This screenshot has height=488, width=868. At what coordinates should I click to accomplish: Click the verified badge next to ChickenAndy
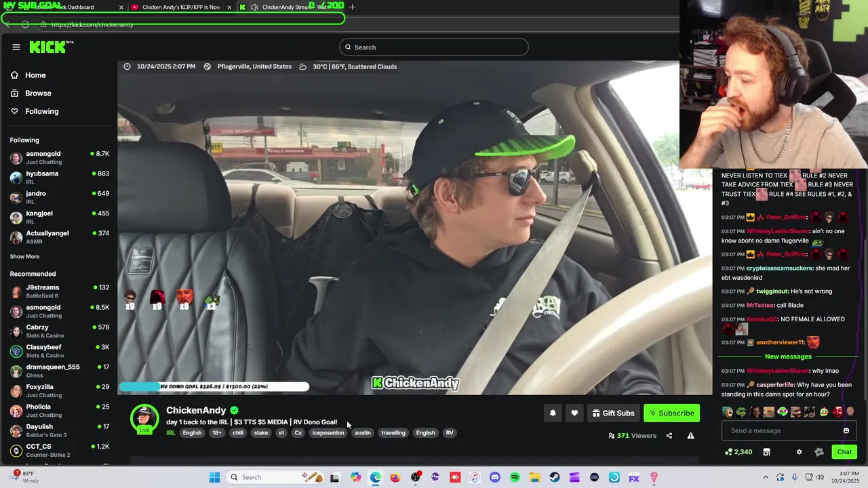pyautogui.click(x=234, y=410)
